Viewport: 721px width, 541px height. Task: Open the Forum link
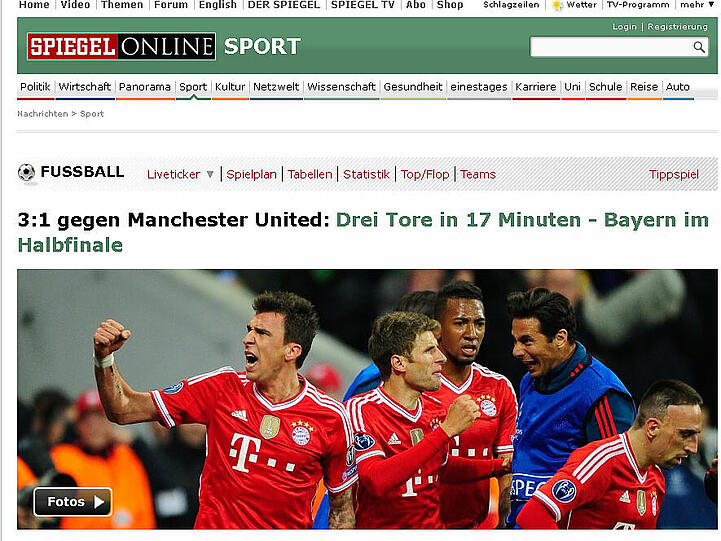click(171, 5)
